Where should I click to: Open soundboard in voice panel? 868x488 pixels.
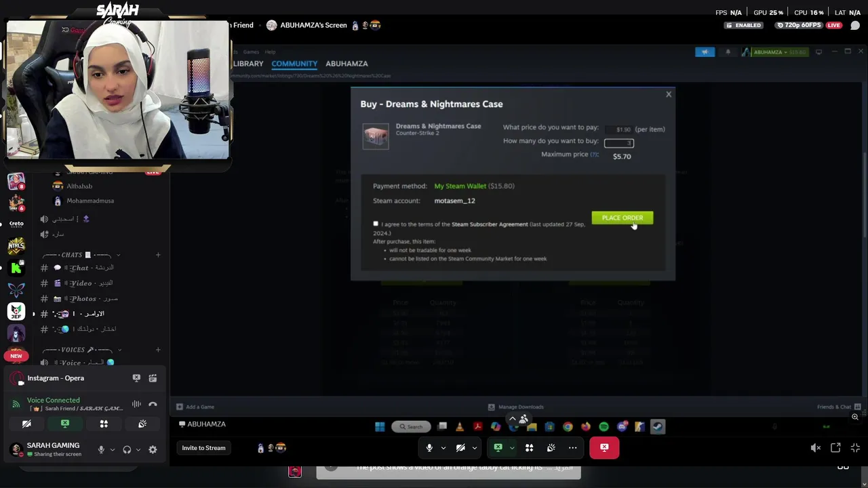tap(142, 424)
